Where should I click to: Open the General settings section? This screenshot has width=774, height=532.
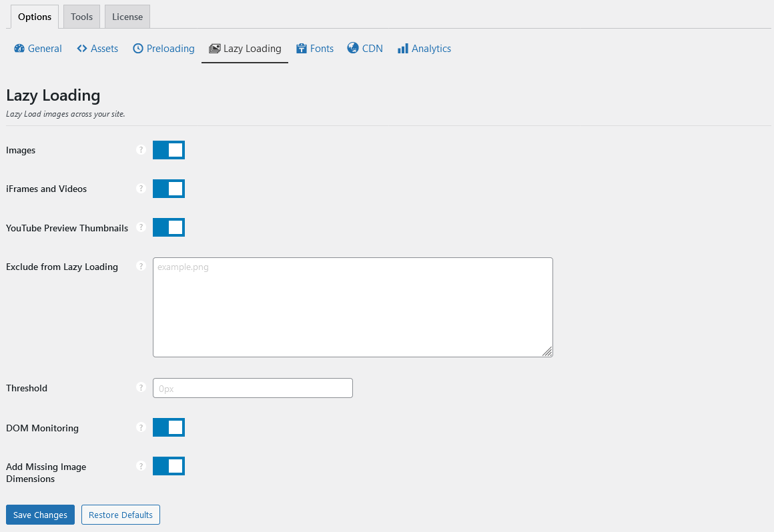pos(38,49)
